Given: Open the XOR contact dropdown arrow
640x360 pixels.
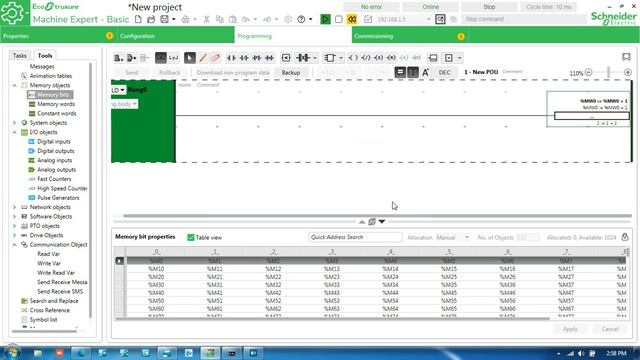Looking at the screenshot, I should coord(315,58).
